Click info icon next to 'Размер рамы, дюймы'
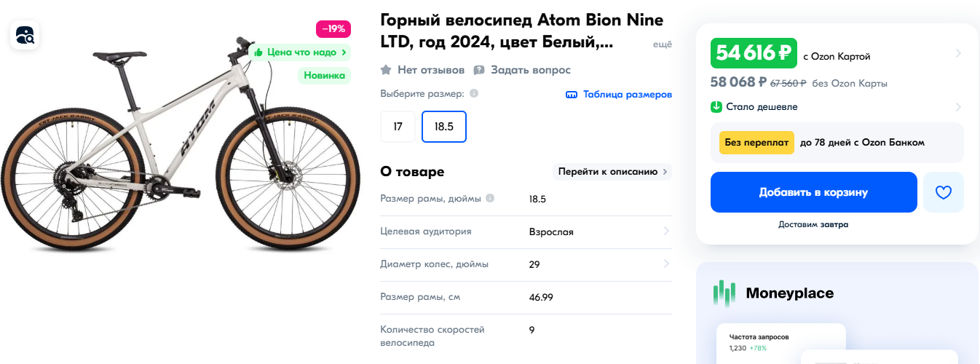This screenshot has width=980, height=364. (490, 199)
